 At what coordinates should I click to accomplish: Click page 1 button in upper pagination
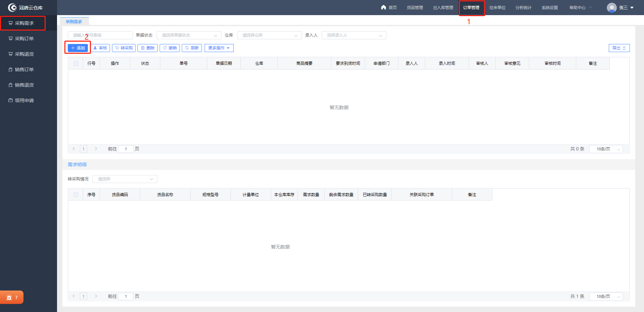84,149
